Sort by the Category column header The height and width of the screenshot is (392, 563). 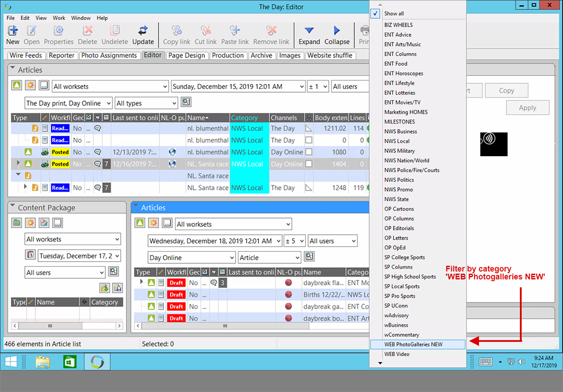(x=249, y=118)
